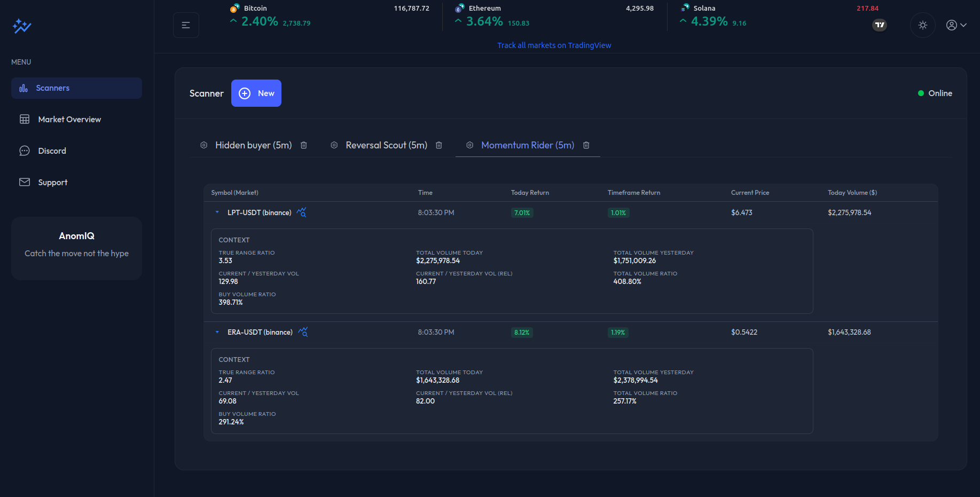This screenshot has height=497, width=980.
Task: Open Track all markets on TradingView link
Action: (554, 45)
